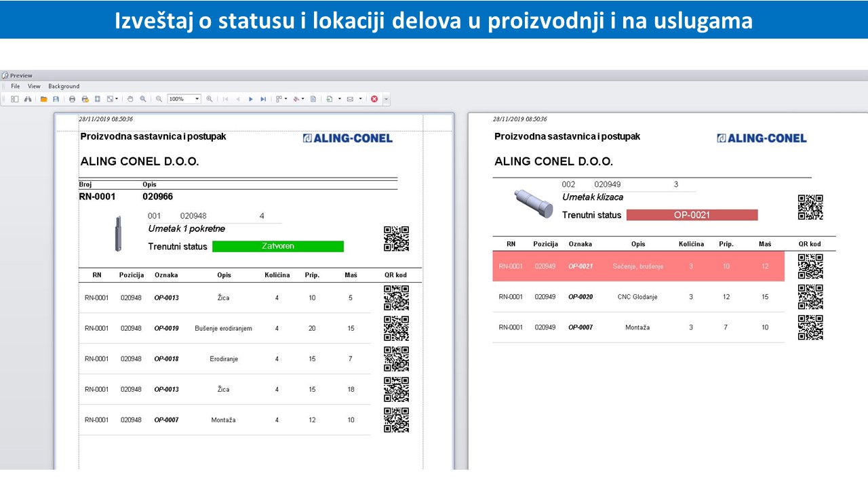Screen dimensions: 868x488
Task: Expand the Export document dropdown arrow
Action: click(340, 99)
